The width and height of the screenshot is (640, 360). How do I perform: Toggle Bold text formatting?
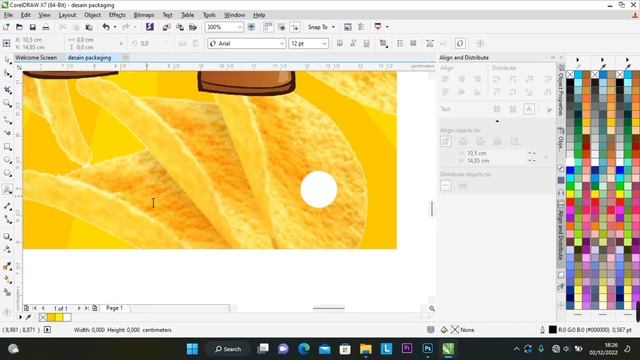(340, 43)
